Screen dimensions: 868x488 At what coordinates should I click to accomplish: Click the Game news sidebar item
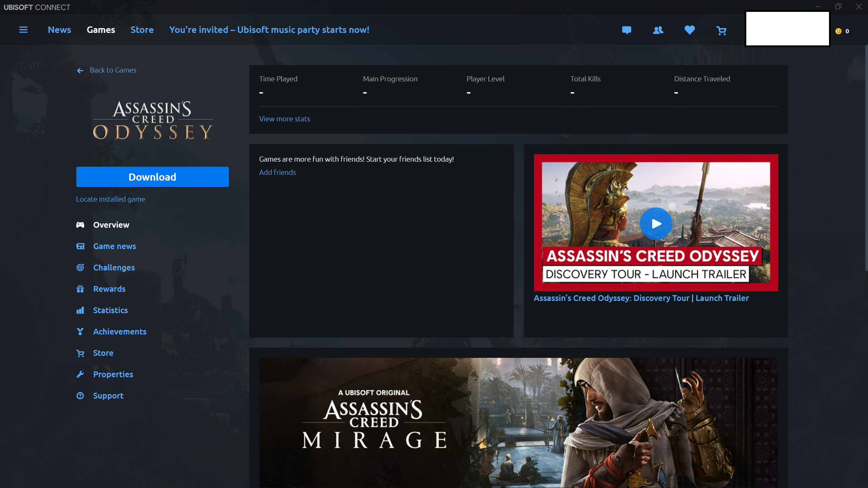[115, 246]
